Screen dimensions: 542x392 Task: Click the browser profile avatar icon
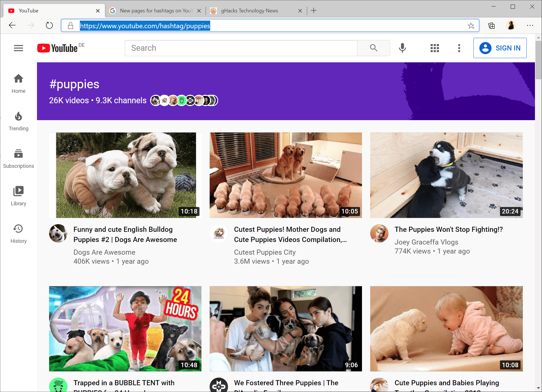pos(511,26)
